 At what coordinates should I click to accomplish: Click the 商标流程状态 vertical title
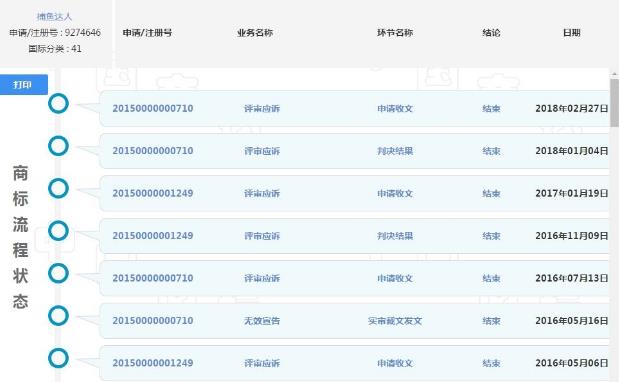click(20, 237)
